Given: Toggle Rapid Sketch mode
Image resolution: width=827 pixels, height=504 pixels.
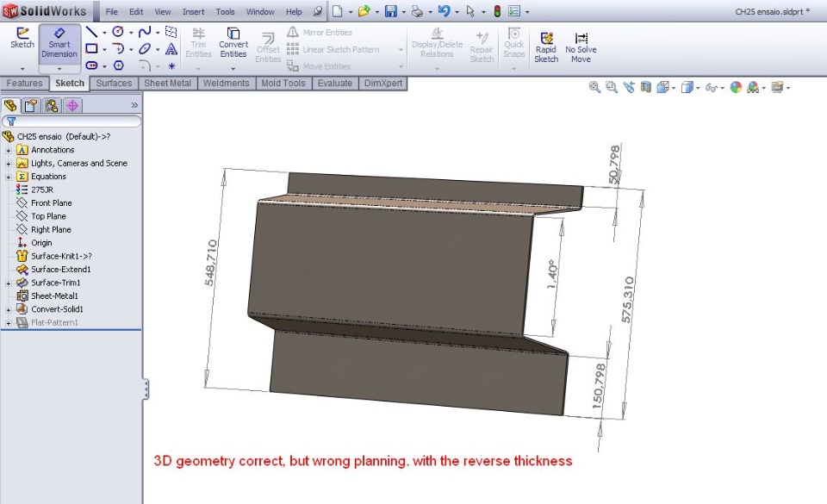Looking at the screenshot, I should [546, 48].
